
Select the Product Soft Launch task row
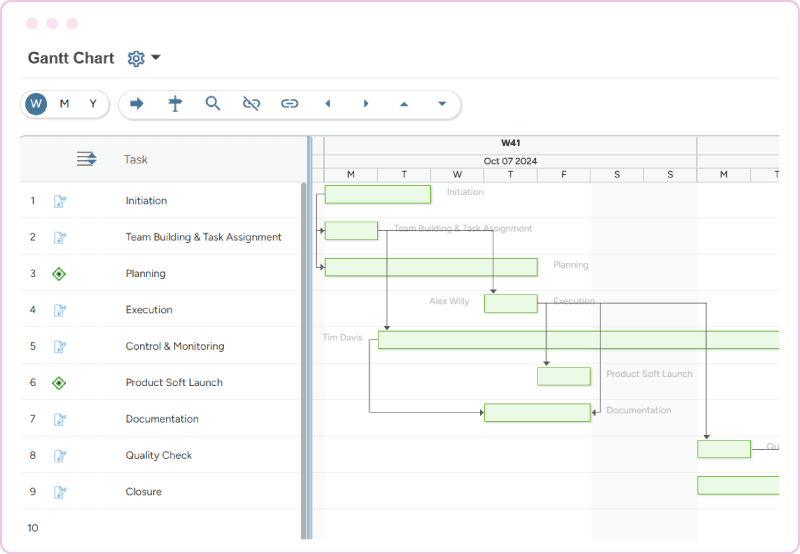click(174, 383)
